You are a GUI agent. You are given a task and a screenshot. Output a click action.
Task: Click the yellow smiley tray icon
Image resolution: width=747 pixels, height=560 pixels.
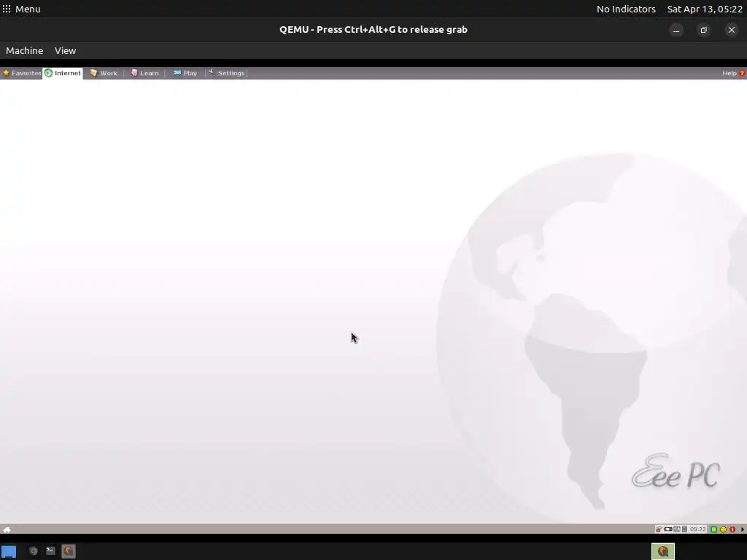pos(723,529)
